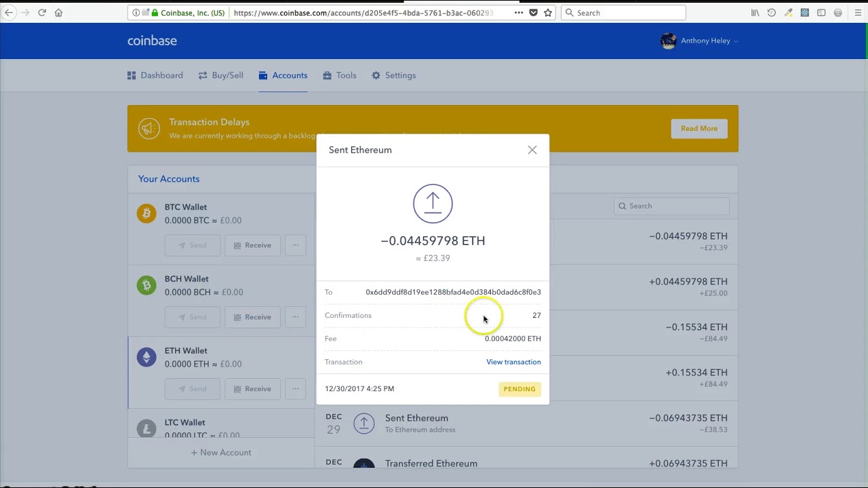Click Send for the BCH Wallet

[x=193, y=317]
